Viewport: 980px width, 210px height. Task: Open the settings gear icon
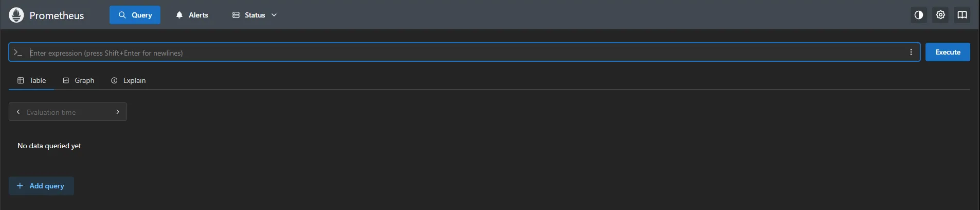point(940,15)
